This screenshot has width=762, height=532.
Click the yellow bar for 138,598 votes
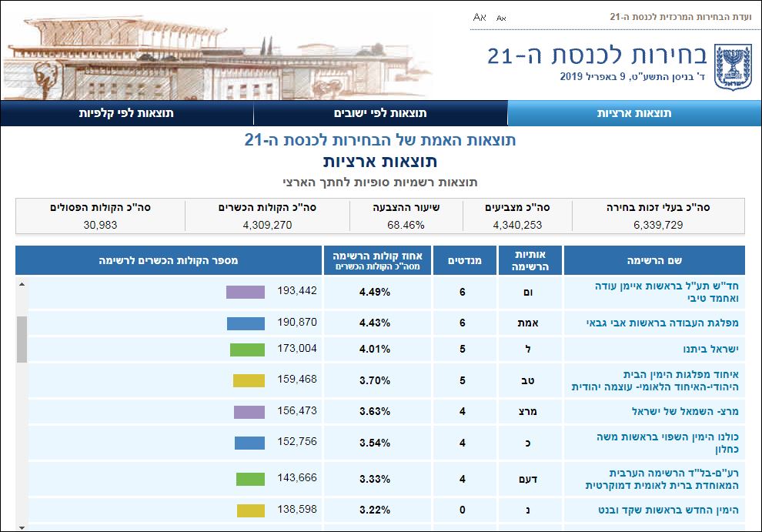tap(250, 510)
